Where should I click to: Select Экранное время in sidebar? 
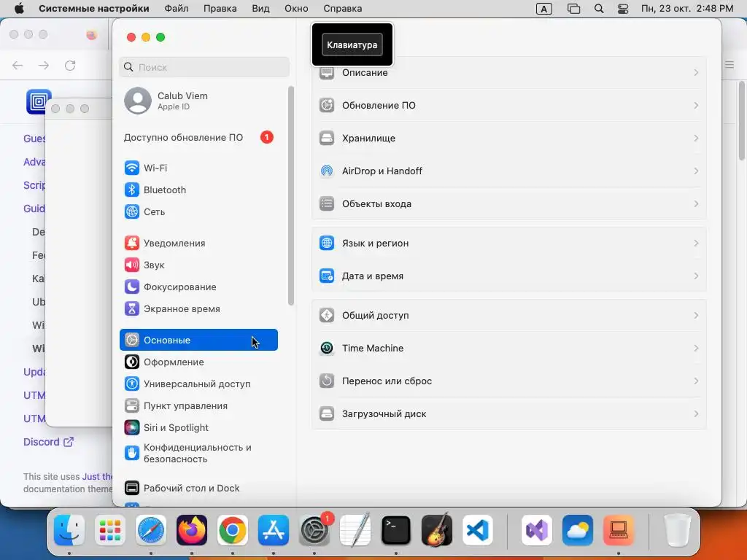(x=198, y=309)
